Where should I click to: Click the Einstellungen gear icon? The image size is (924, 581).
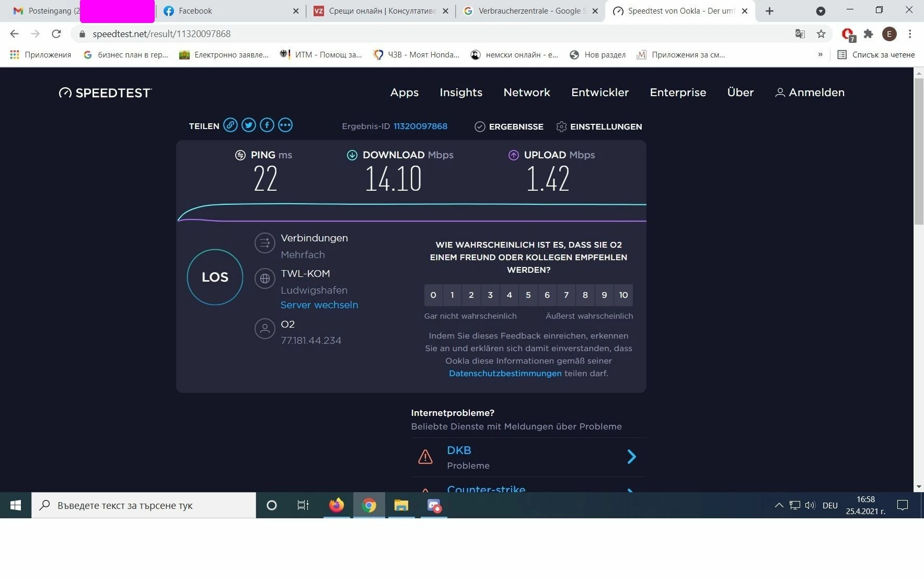click(562, 127)
